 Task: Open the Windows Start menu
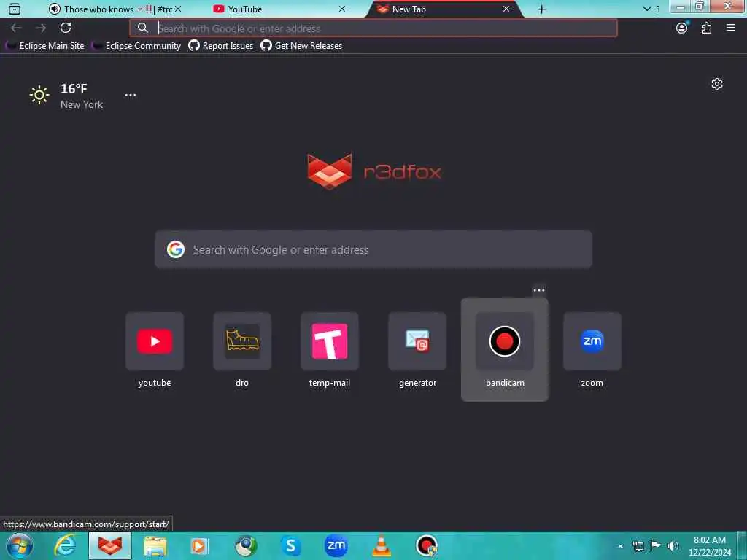[x=20, y=545]
